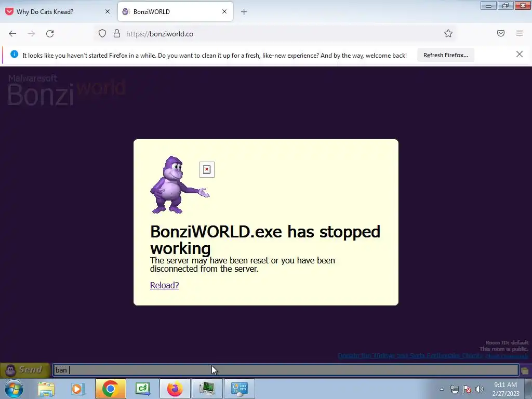Click the Firefox taskbar icon
532x399 pixels.
[x=175, y=389]
